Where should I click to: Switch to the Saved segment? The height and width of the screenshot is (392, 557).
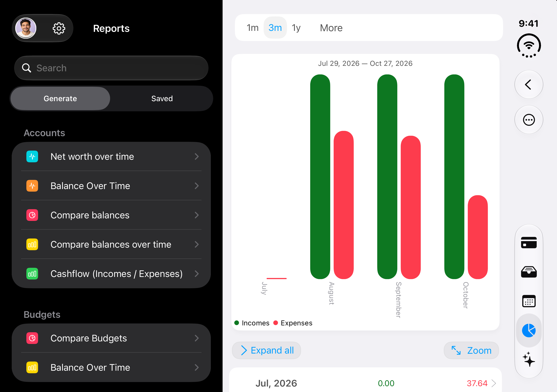[162, 99]
